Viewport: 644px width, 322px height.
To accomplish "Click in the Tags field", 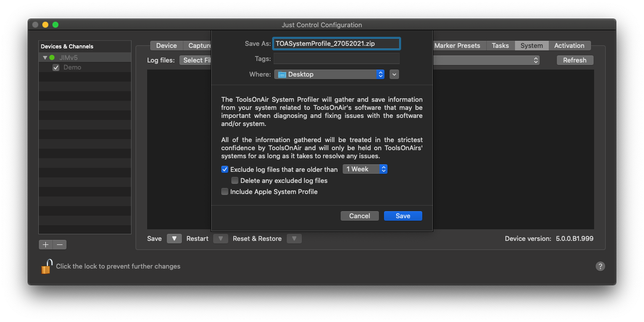I will [337, 58].
